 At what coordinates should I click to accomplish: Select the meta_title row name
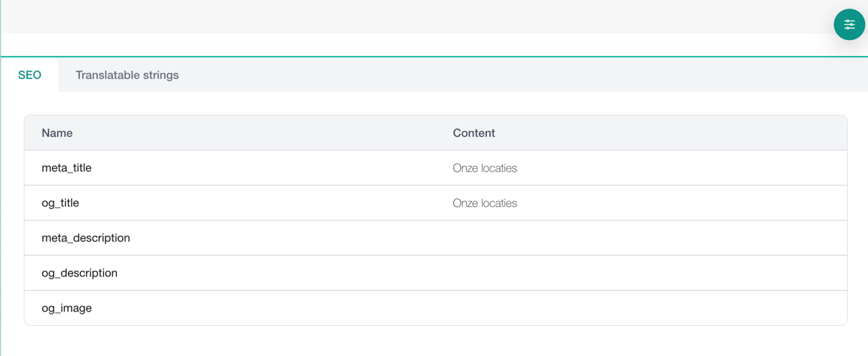[67, 168]
